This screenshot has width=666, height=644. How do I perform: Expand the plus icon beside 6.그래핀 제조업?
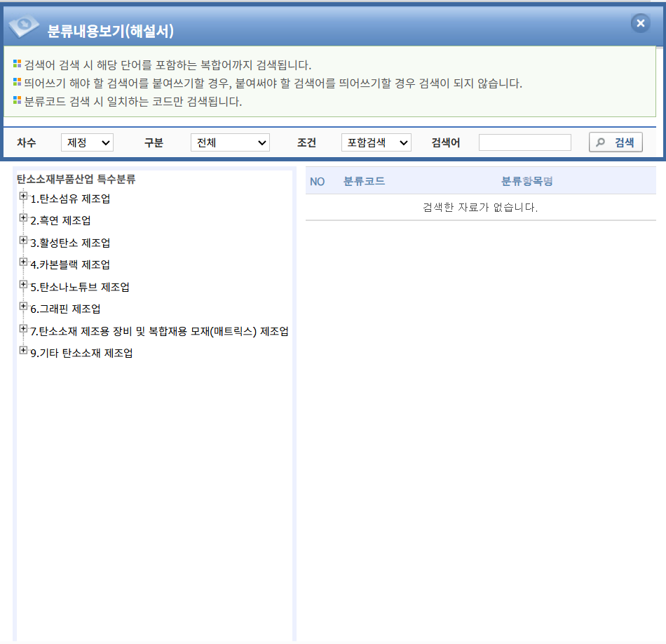point(23,307)
